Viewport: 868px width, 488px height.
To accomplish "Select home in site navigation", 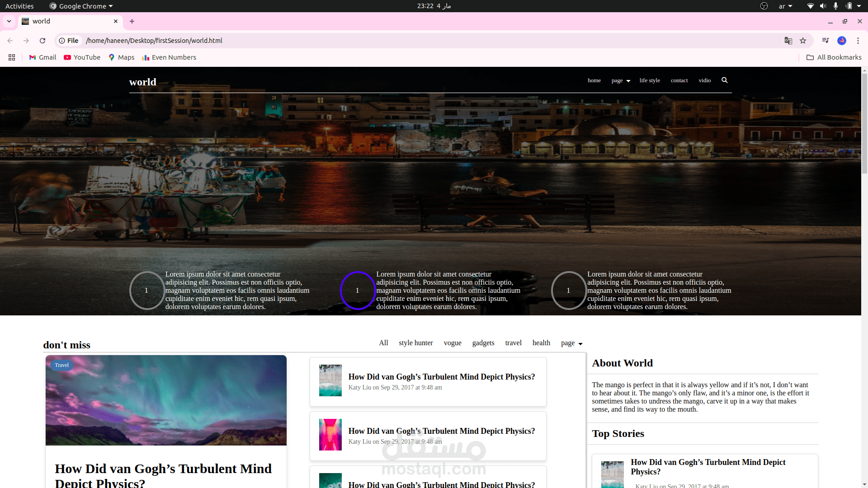I will (594, 80).
